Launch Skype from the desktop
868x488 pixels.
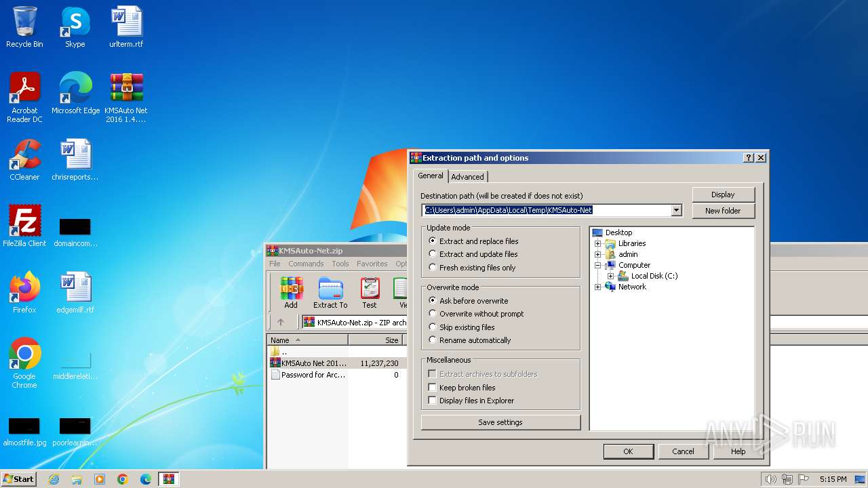[x=75, y=27]
